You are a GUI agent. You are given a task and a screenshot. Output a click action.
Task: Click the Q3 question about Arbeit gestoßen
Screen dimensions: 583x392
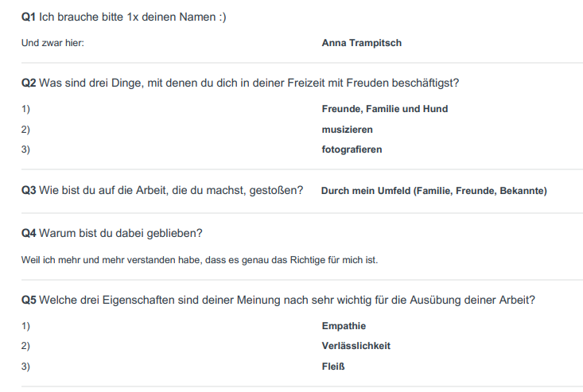point(162,190)
